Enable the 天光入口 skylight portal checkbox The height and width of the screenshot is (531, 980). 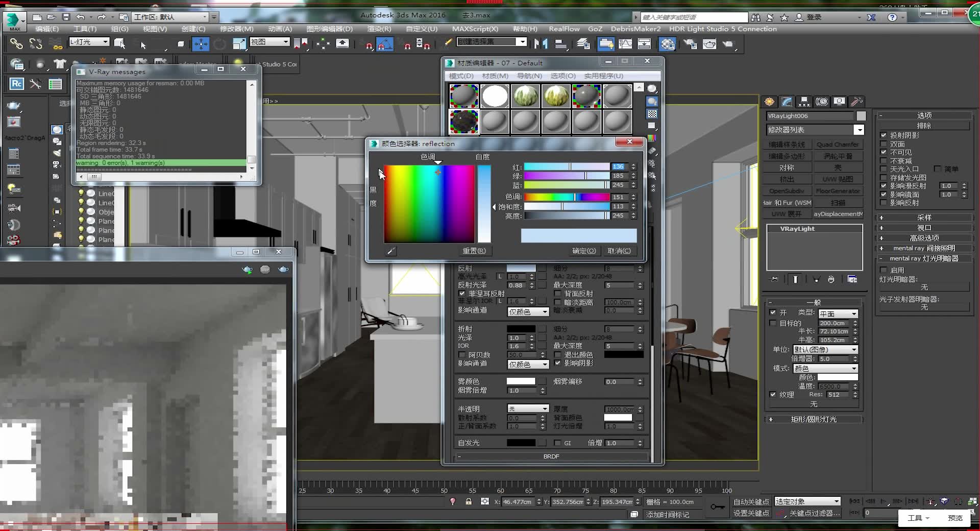884,169
